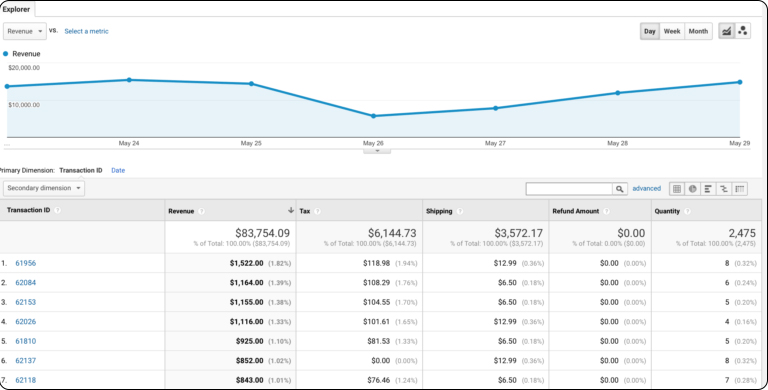Open Shipping column help icon
The width and height of the screenshot is (768, 390).
(x=459, y=211)
